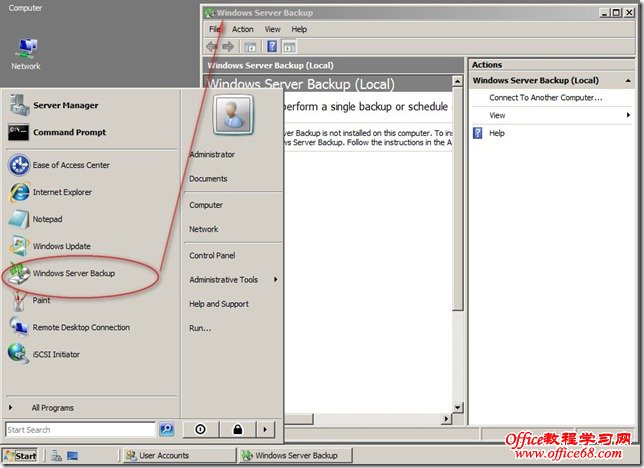Click the power button in Start menu
The image size is (644, 468).
200,429
